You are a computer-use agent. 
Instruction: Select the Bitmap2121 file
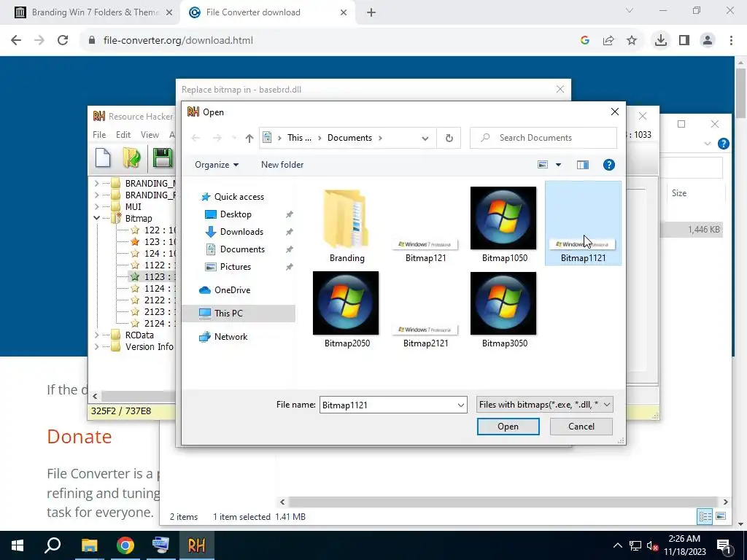(x=425, y=335)
